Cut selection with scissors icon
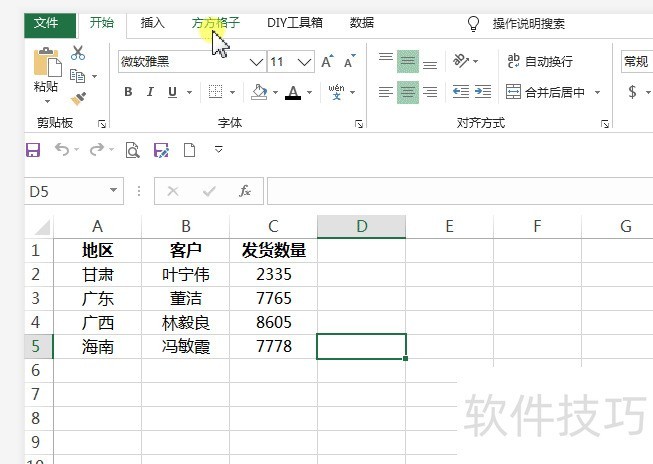 pos(78,53)
